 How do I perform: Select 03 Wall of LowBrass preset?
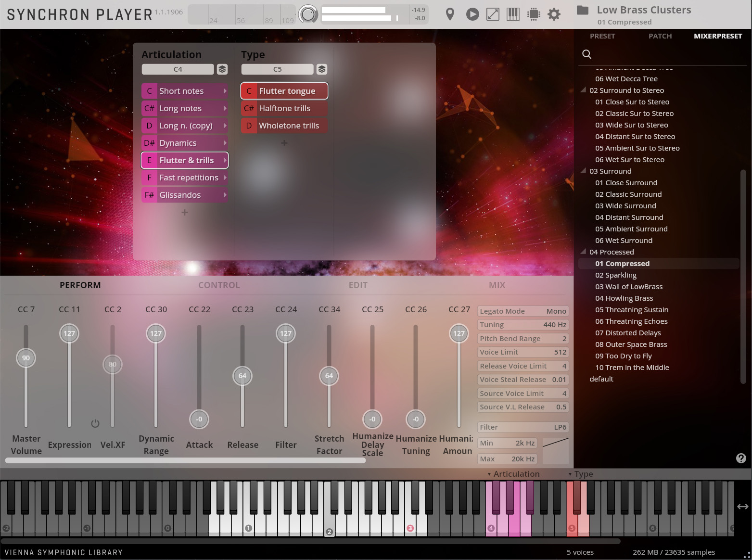(x=629, y=287)
